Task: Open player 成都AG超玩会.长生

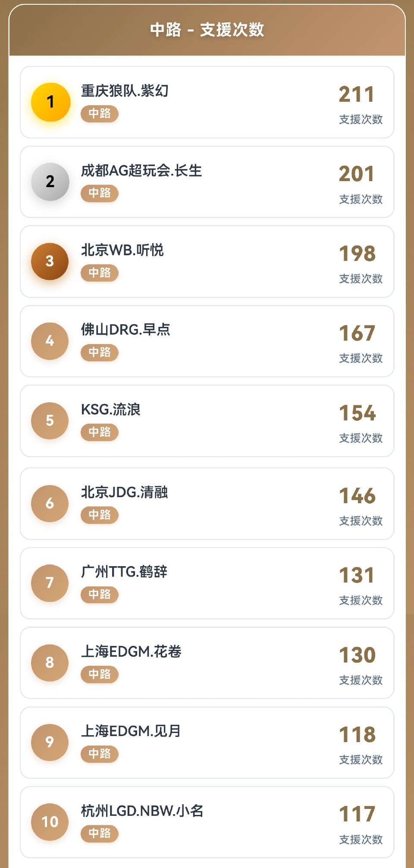Action: click(141, 171)
